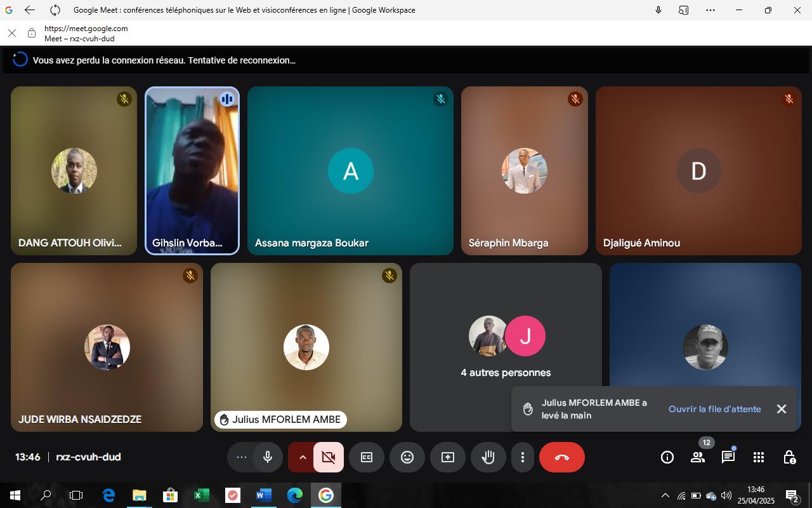The height and width of the screenshot is (508, 812).
Task: Click muted mic icon on Assana margaza tile
Action: pyautogui.click(x=441, y=99)
